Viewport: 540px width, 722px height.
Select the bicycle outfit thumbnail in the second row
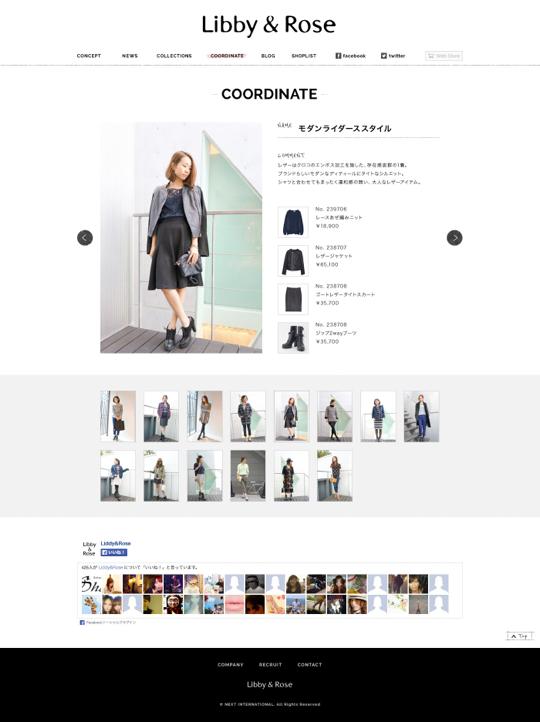coord(248,476)
